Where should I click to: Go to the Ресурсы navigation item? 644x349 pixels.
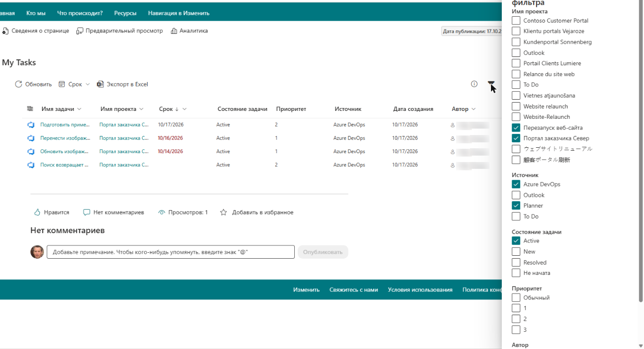point(126,13)
